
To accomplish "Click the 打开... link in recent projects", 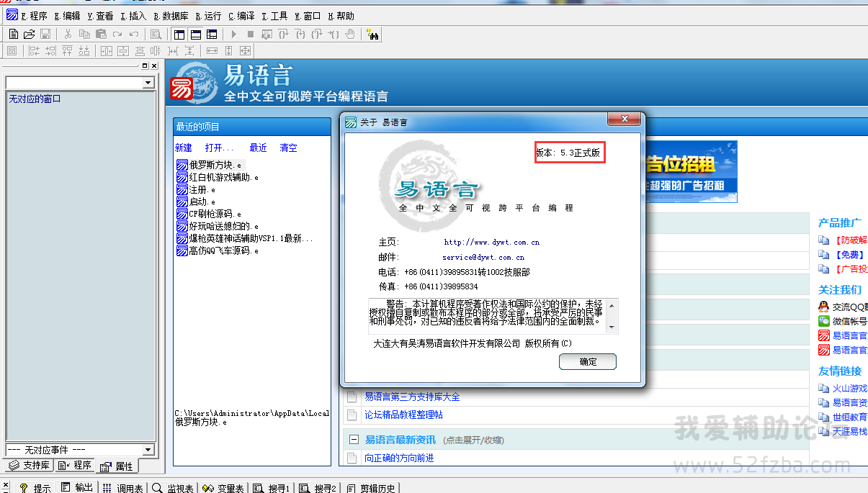I will (220, 148).
